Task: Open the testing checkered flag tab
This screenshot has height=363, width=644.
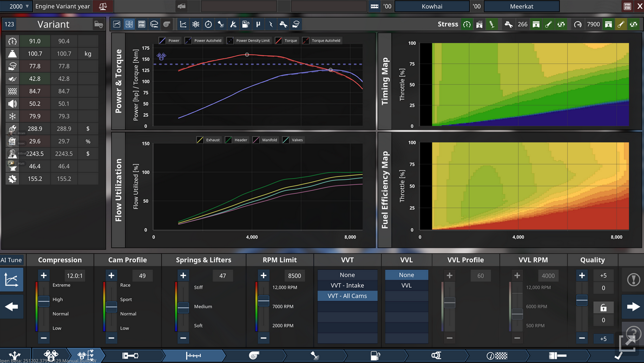Action: point(496,355)
